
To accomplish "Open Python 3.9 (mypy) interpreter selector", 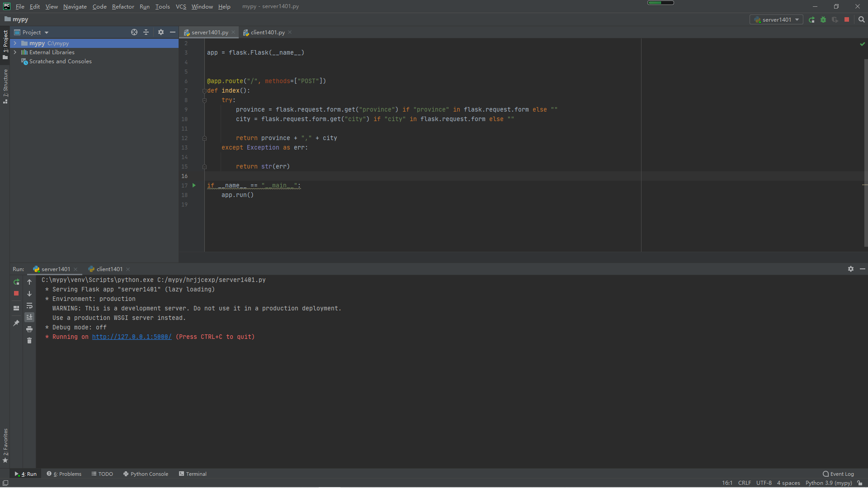I will coord(829,483).
